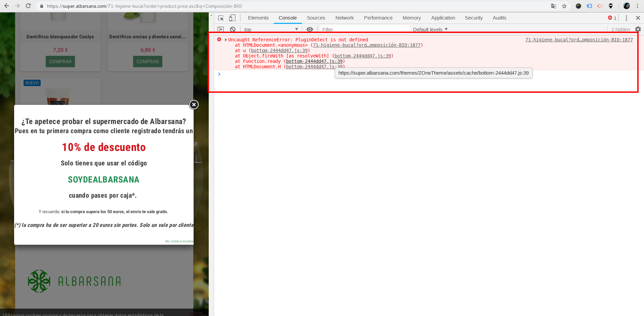
Task: Click the '2 hidden' messages indicator
Action: click(x=620, y=29)
